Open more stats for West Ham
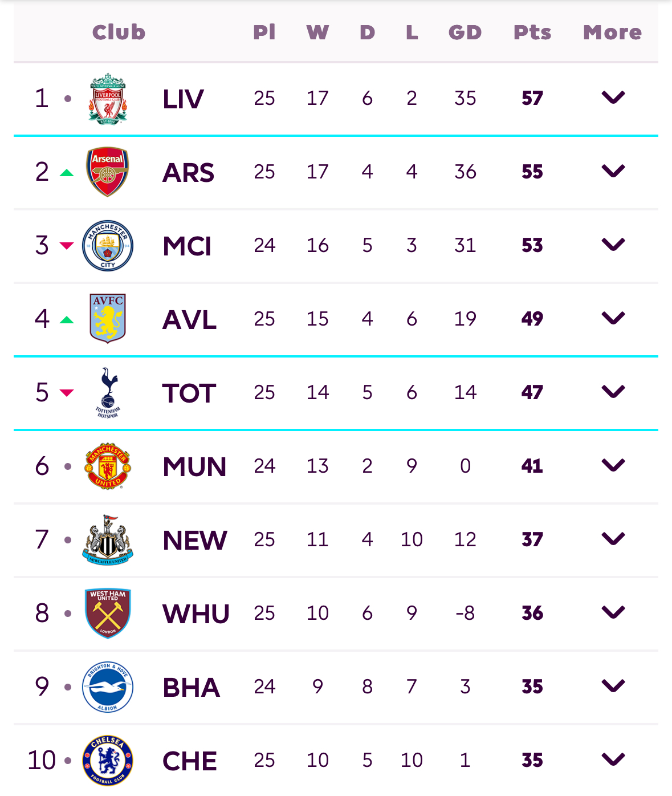This screenshot has width=672, height=796. [612, 613]
